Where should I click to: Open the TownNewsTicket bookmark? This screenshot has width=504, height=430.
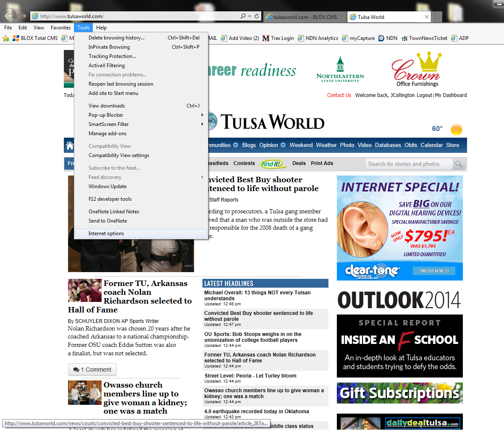(x=424, y=38)
